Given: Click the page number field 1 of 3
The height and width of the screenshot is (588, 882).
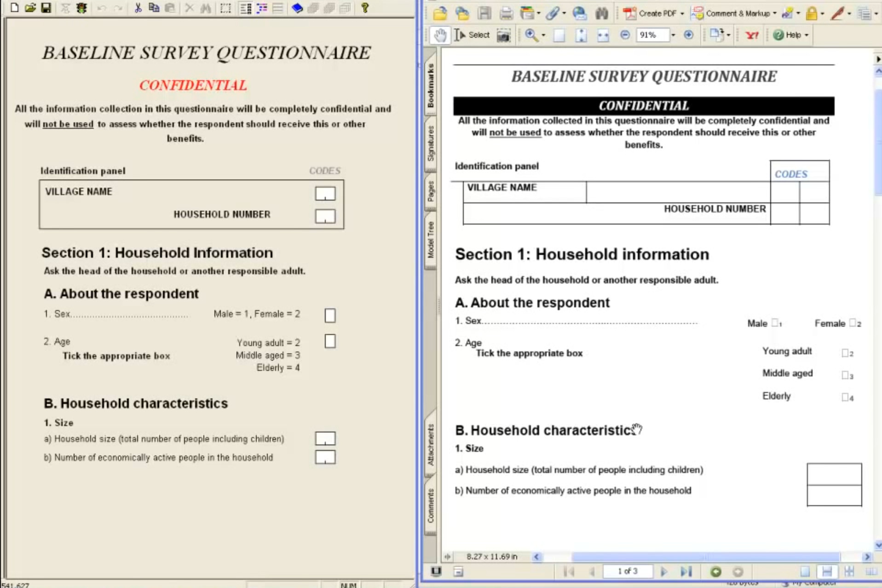Looking at the screenshot, I should pos(628,571).
